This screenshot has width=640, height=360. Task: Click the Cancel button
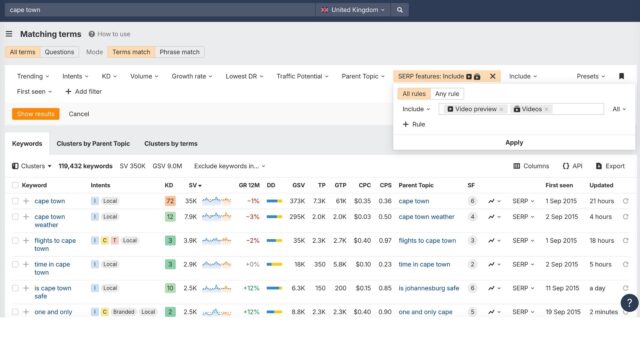[x=79, y=114]
